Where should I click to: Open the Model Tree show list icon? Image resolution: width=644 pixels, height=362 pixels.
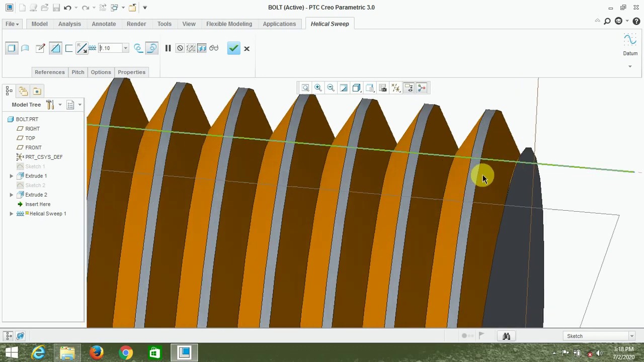click(70, 105)
